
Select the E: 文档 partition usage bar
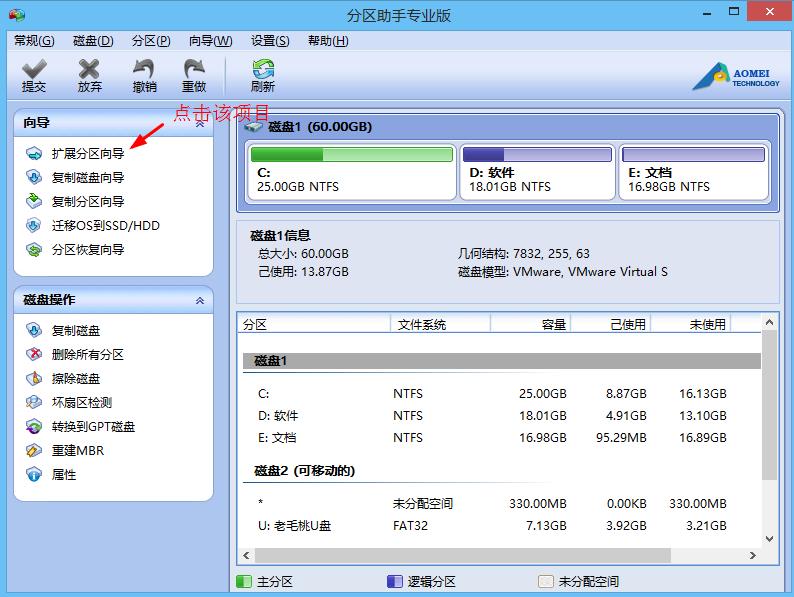[693, 154]
